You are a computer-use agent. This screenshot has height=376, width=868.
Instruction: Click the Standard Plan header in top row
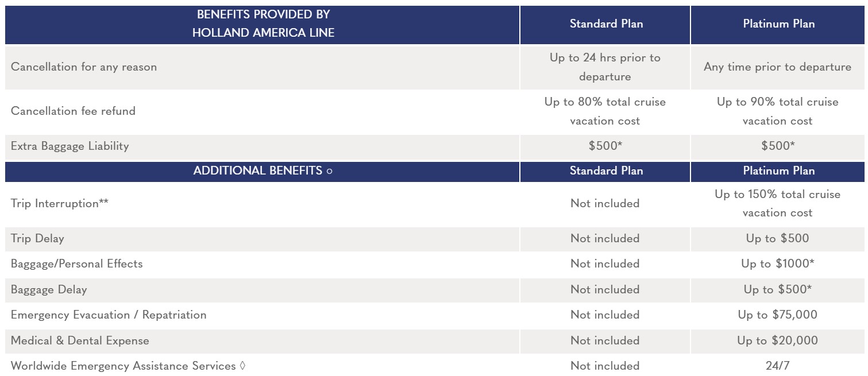[606, 24]
